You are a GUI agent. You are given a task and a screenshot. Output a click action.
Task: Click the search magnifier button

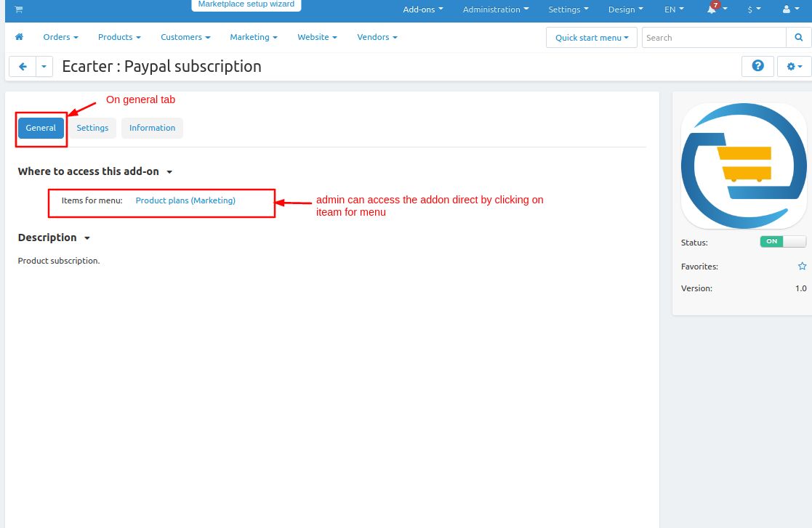(x=798, y=37)
